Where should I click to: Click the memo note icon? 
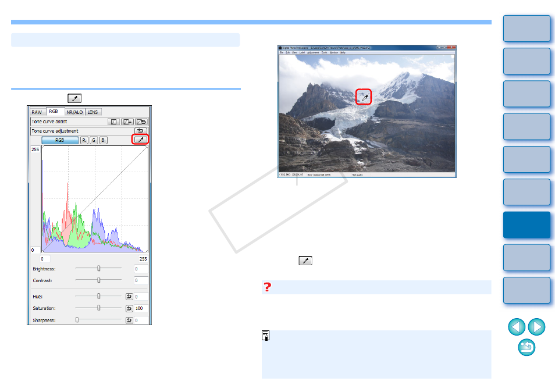pyautogui.click(x=265, y=336)
